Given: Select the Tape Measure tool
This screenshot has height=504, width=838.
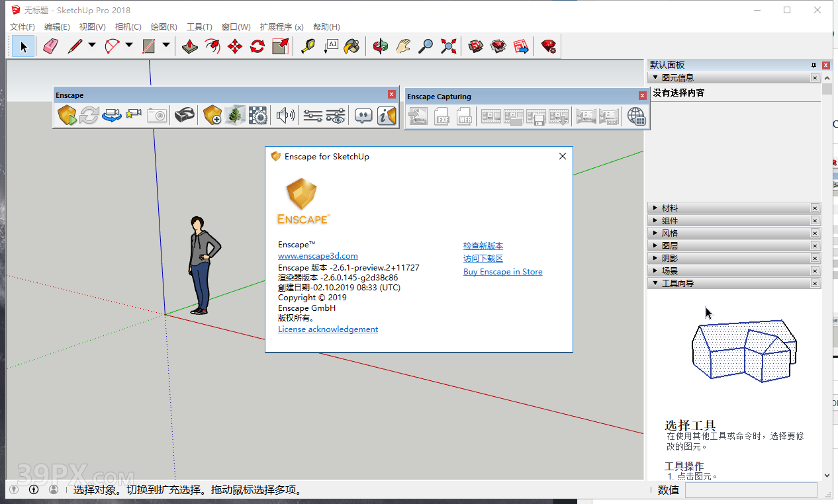Looking at the screenshot, I should (307, 46).
